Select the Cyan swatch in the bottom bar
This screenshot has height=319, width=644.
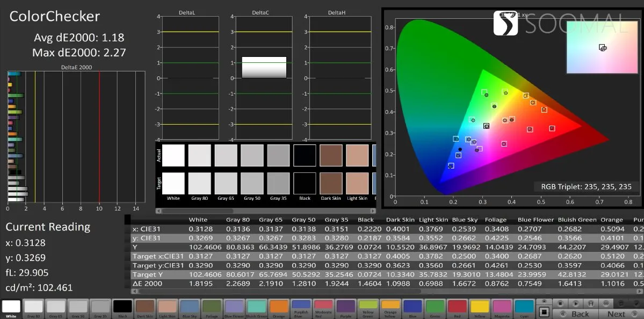(x=524, y=308)
